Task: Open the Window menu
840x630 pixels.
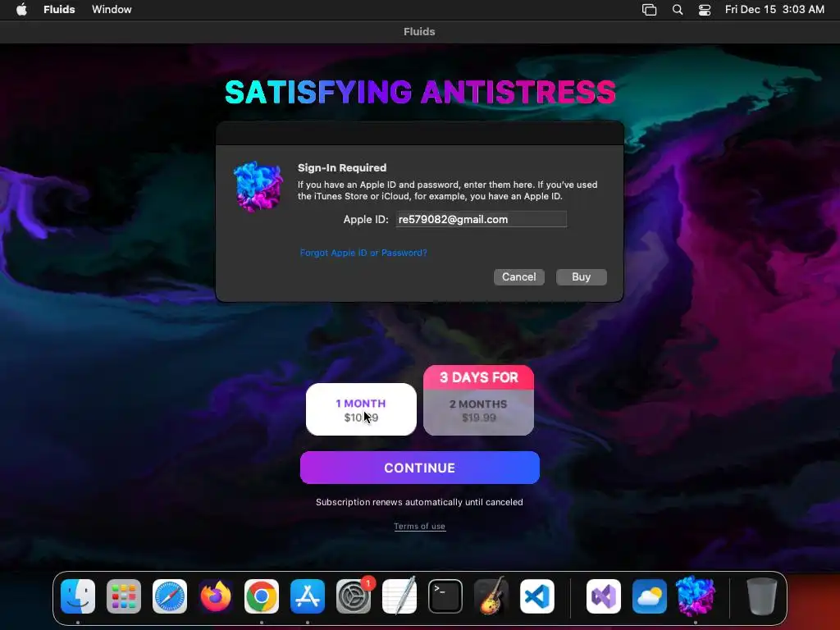Action: [x=112, y=9]
